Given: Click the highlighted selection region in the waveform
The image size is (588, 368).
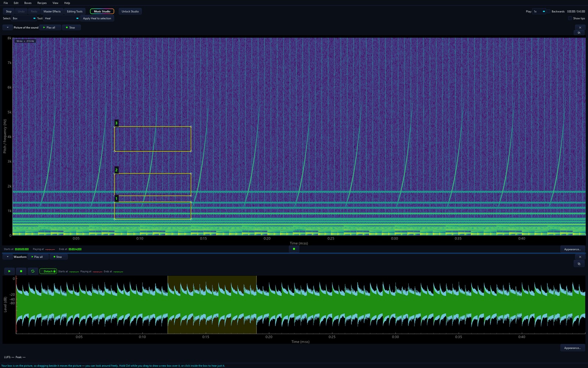Looking at the screenshot, I should [x=212, y=305].
